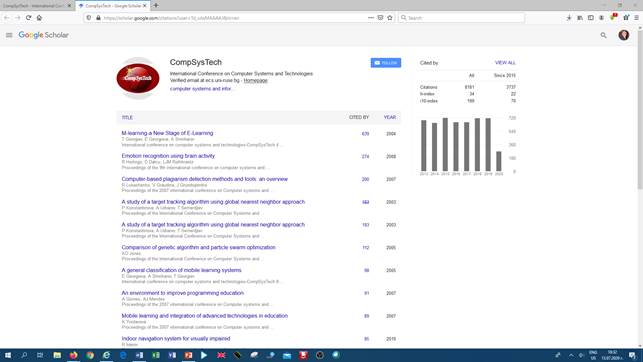643x362 pixels.
Task: Show hidden system tray icons
Action: click(x=571, y=355)
